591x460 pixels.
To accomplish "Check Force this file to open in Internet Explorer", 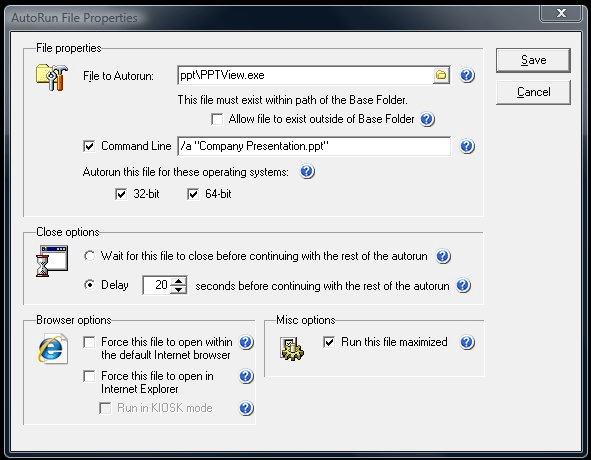I will (x=89, y=376).
